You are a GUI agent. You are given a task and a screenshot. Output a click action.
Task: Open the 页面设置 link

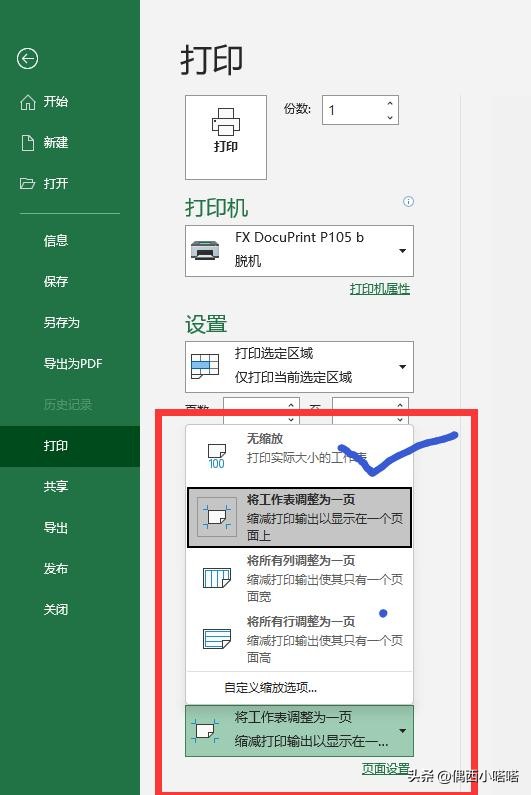(x=385, y=769)
